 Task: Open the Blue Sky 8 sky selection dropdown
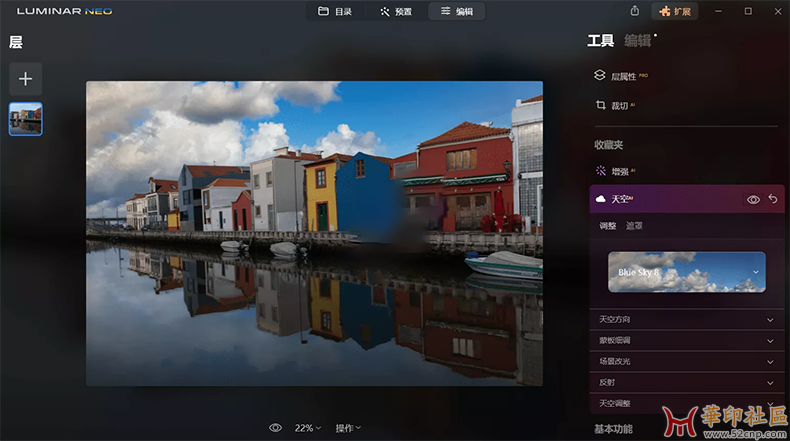(x=756, y=272)
